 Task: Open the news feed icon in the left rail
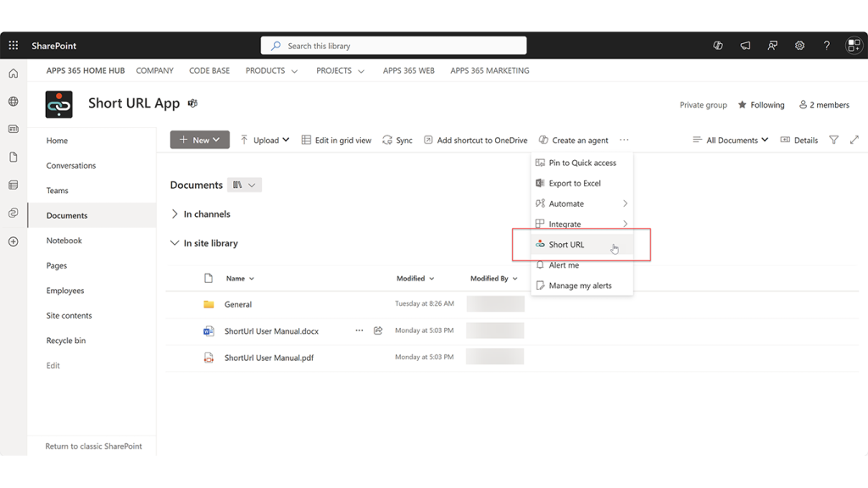tap(14, 129)
